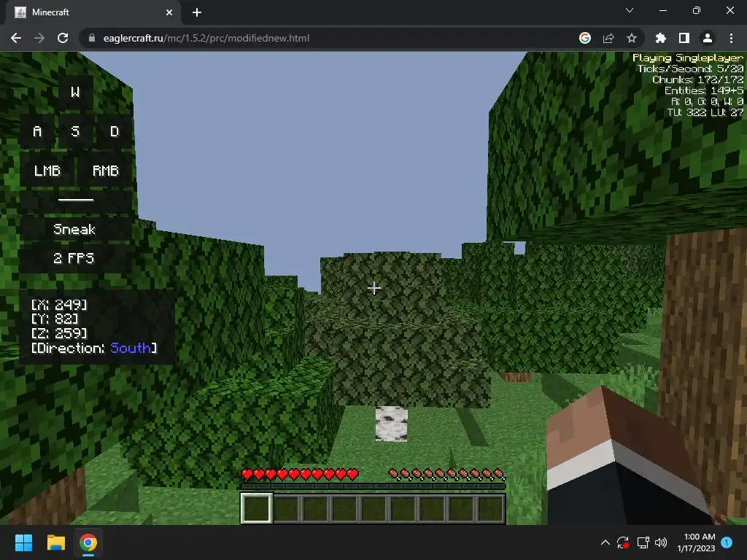This screenshot has height=560, width=747.
Task: Click the Chrome taskbar icon
Action: pyautogui.click(x=88, y=542)
